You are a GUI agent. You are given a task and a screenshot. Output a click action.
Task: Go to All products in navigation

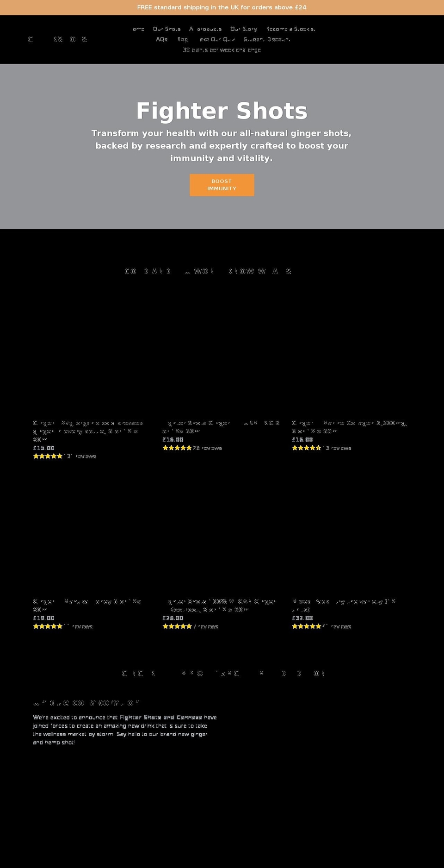[x=205, y=29]
